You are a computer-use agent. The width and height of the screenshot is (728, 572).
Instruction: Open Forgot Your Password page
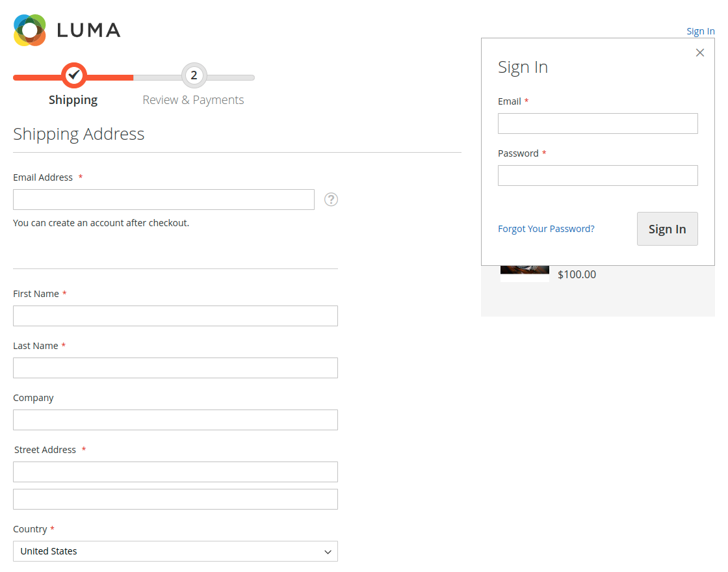coord(546,228)
